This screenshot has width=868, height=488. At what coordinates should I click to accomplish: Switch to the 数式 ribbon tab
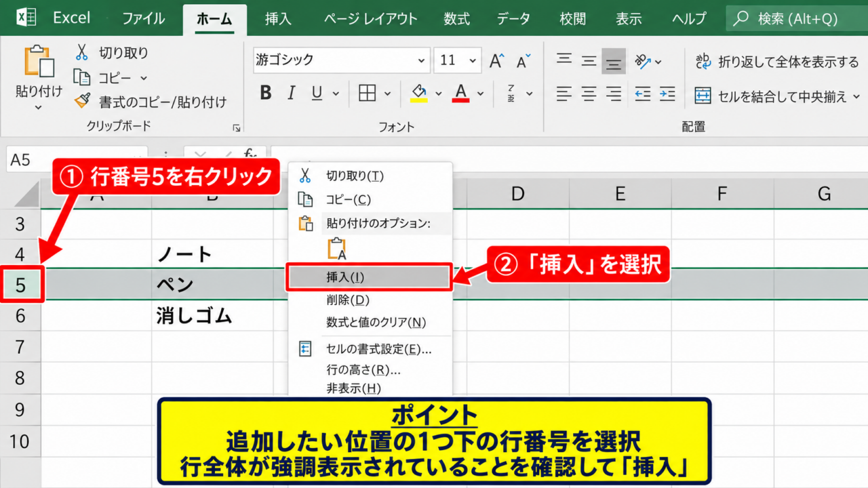[457, 18]
